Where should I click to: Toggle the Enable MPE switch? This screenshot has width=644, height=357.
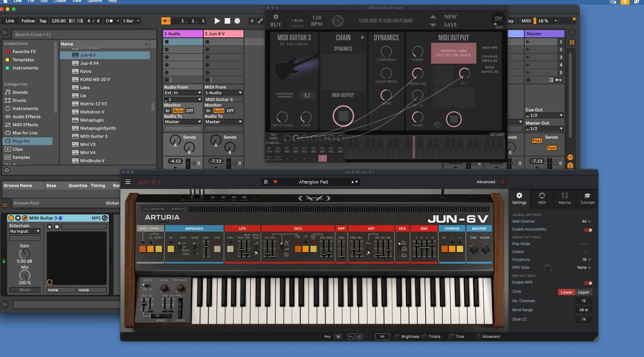click(588, 283)
